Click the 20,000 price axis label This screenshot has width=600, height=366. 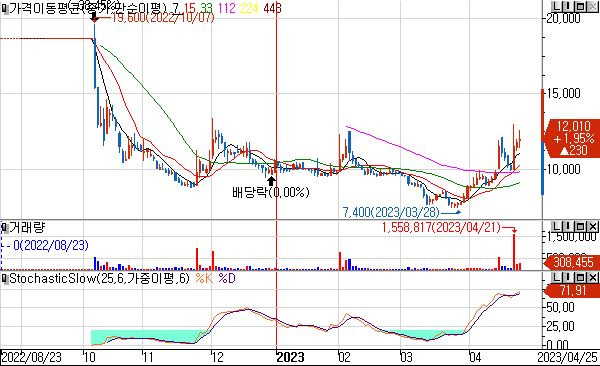(564, 18)
